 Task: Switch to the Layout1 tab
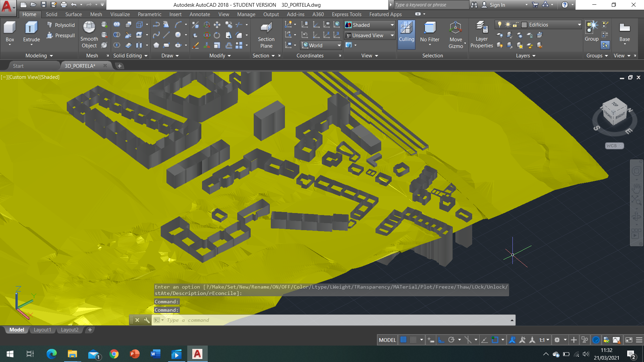click(x=42, y=330)
